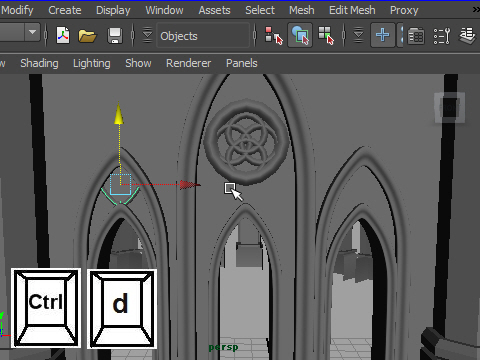This screenshot has width=480, height=360.
Task: Select by component type icon
Action: tap(326, 35)
